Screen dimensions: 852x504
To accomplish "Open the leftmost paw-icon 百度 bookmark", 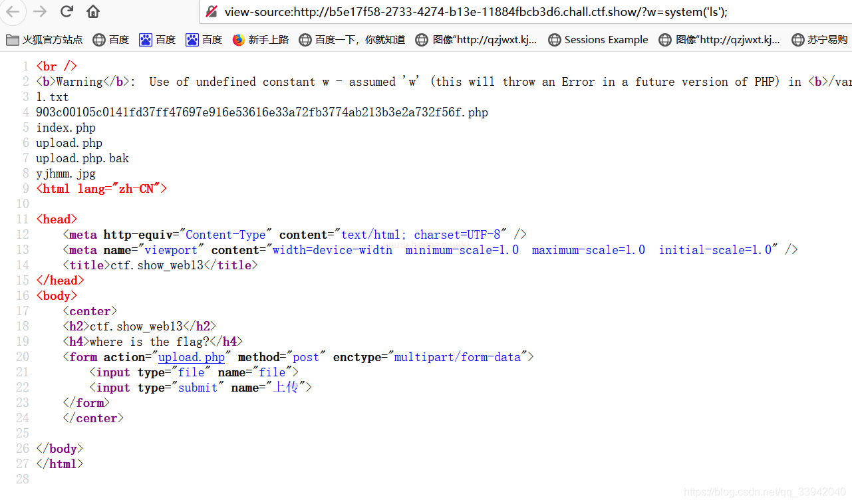I will point(158,40).
